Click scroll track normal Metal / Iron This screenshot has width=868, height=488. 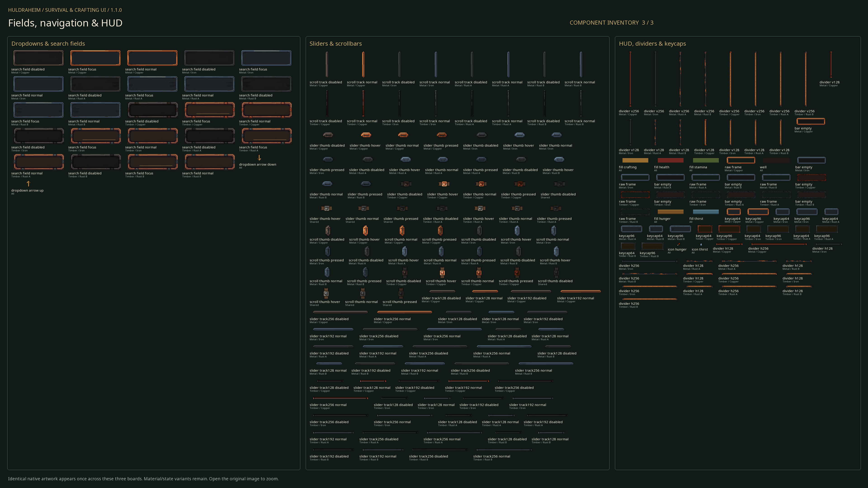point(436,64)
